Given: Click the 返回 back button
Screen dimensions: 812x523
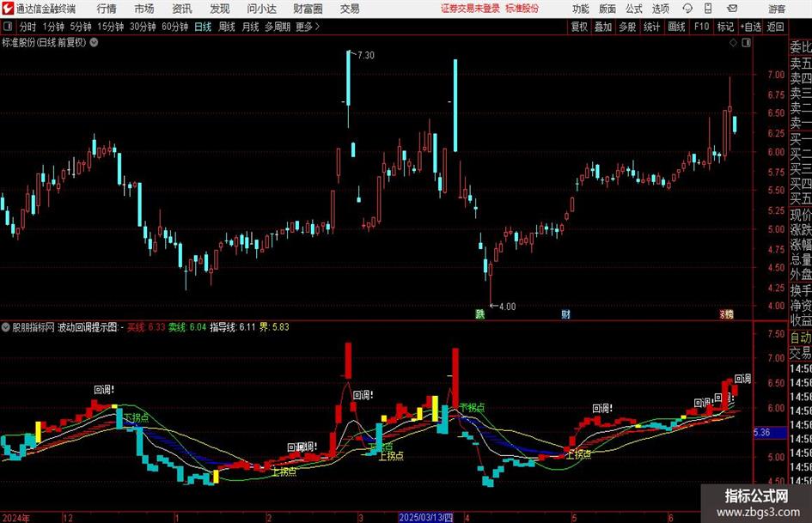Looking at the screenshot, I should coord(775,27).
